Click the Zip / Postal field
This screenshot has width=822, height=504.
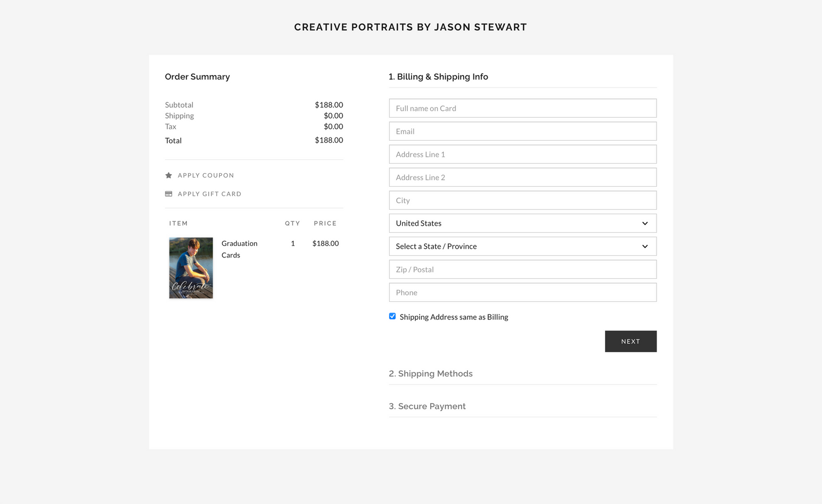click(x=523, y=270)
